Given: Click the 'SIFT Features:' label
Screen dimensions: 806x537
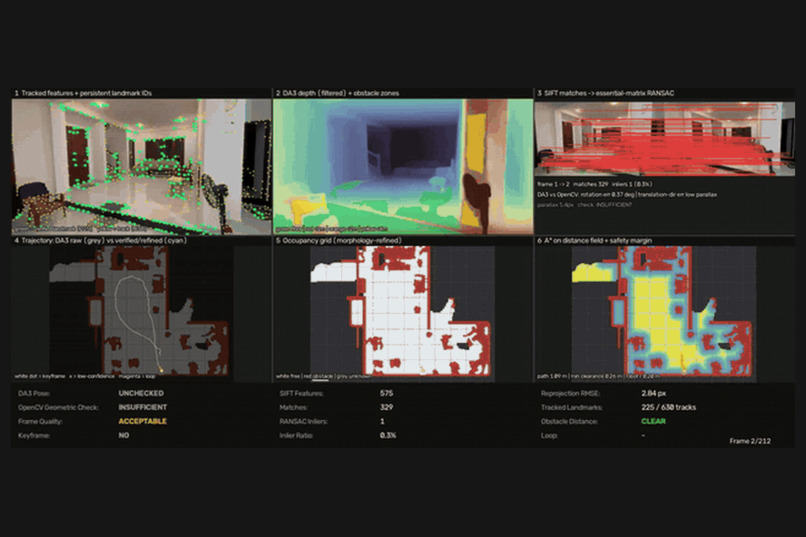Looking at the screenshot, I should pos(301,393).
